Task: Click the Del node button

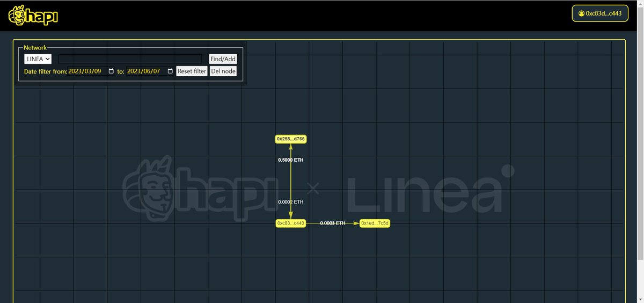Action: point(223,71)
